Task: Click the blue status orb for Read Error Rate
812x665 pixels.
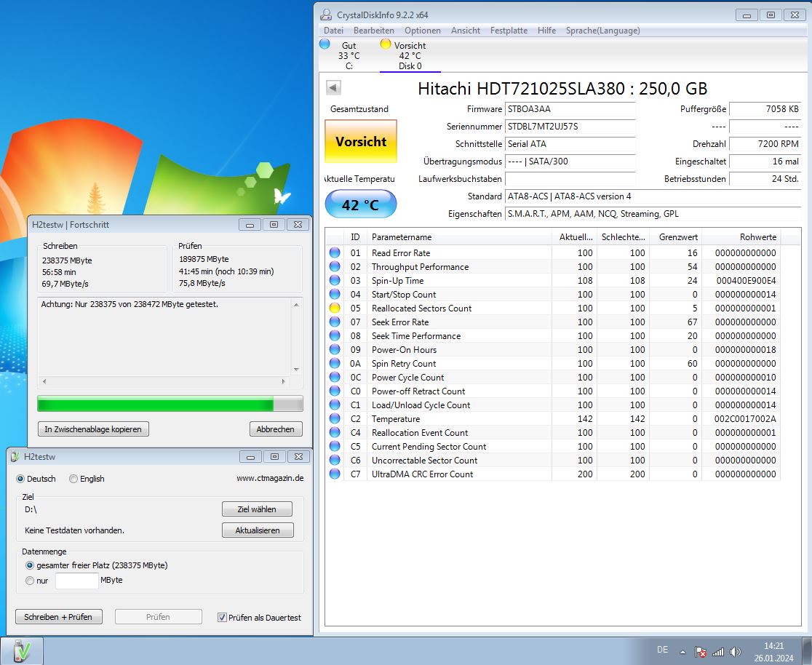Action: 335,252
